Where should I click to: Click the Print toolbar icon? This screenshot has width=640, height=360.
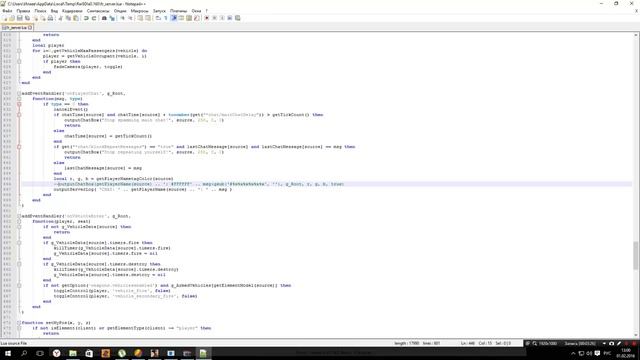coord(50,18)
